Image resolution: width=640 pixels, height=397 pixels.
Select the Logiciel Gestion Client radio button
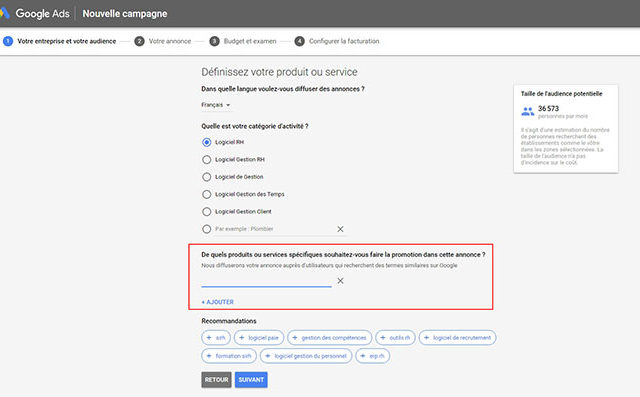pos(207,211)
